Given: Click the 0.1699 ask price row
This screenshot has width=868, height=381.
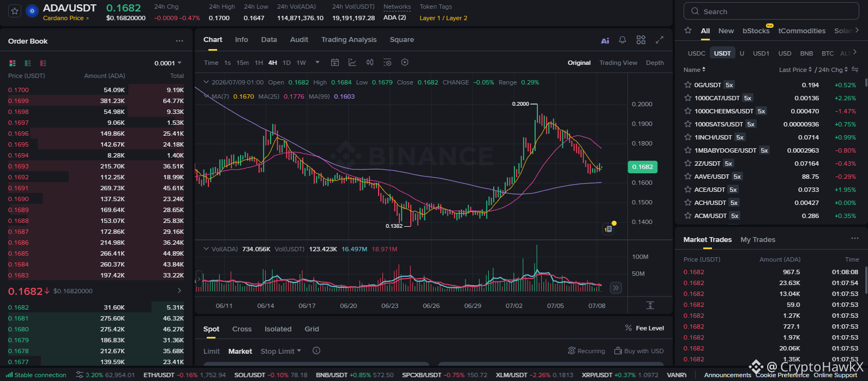Looking at the screenshot, I should [x=96, y=101].
